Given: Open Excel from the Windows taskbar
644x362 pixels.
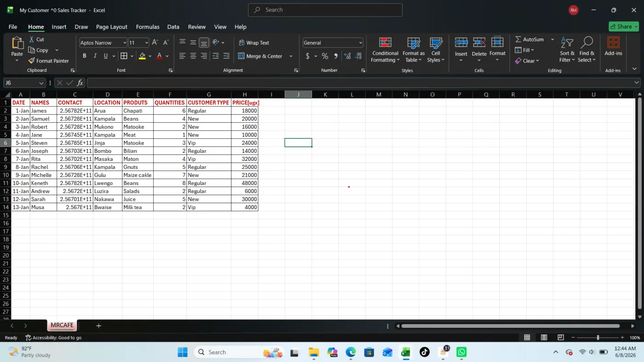Looking at the screenshot, I should (x=405, y=352).
